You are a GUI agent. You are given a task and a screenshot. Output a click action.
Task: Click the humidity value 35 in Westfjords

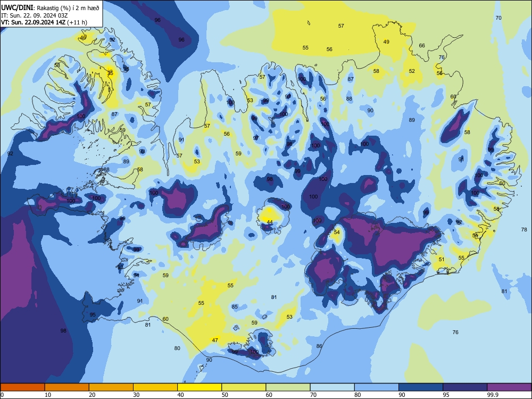pyautogui.click(x=110, y=73)
